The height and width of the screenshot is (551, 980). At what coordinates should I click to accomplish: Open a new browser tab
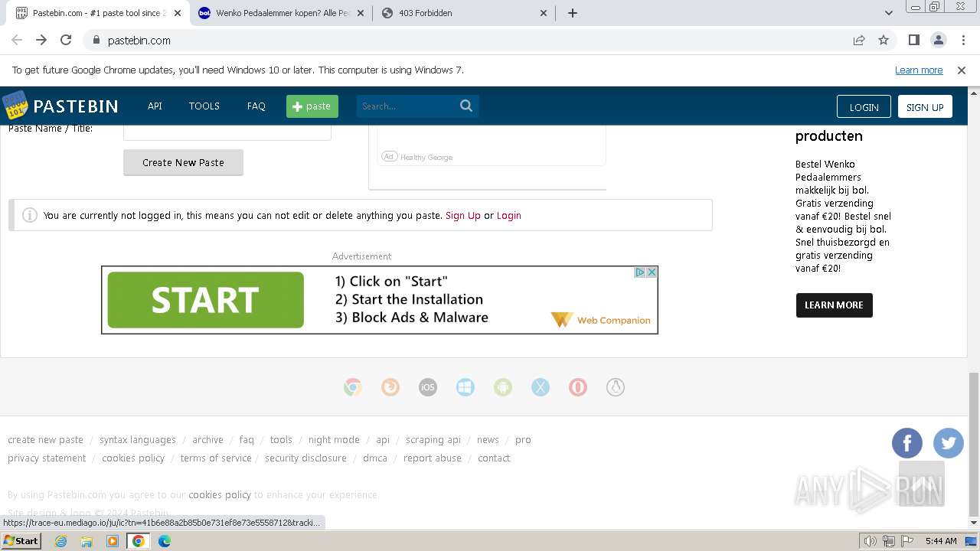[573, 13]
